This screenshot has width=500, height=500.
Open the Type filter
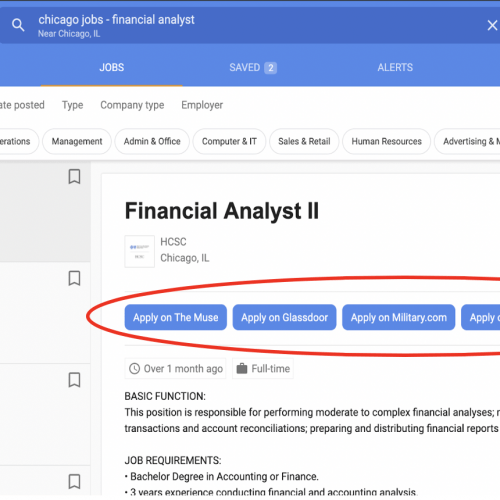pyautogui.click(x=73, y=105)
